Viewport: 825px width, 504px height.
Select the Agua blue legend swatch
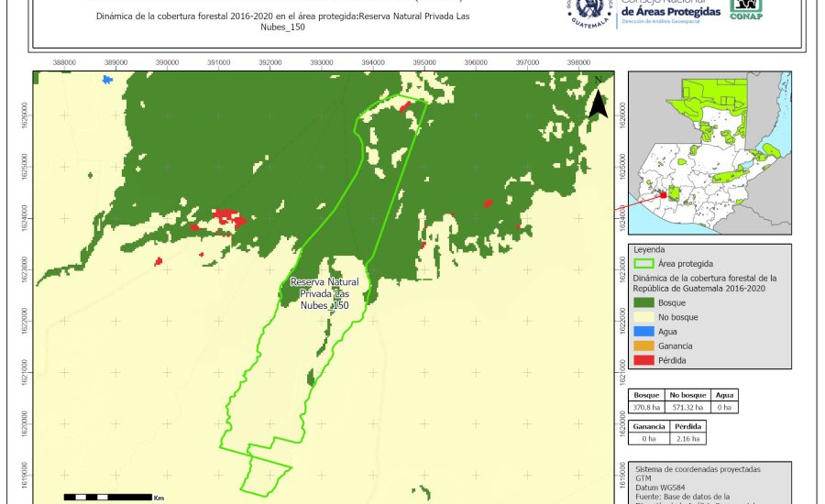[643, 331]
